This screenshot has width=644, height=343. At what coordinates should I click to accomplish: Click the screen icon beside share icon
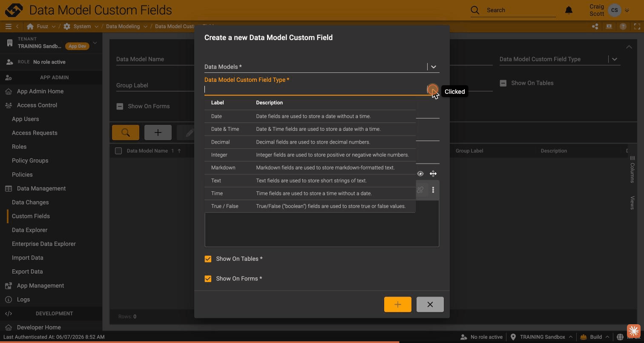[609, 26]
